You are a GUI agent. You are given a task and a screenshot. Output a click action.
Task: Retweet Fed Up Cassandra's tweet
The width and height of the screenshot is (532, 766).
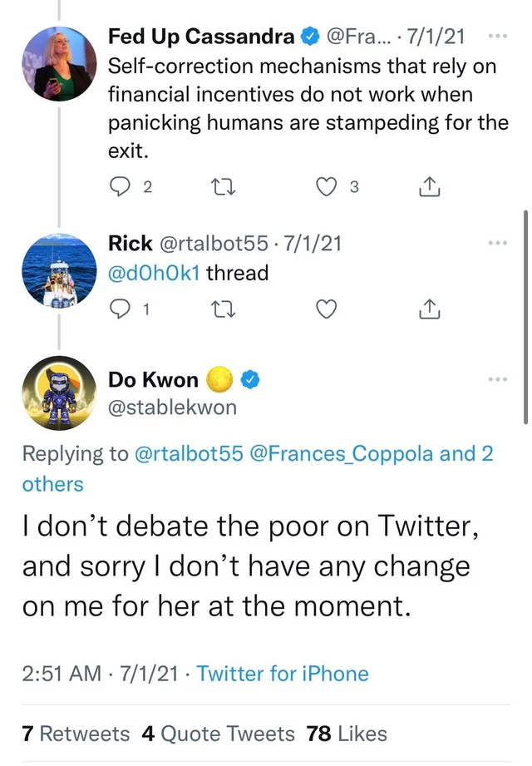[x=223, y=186]
